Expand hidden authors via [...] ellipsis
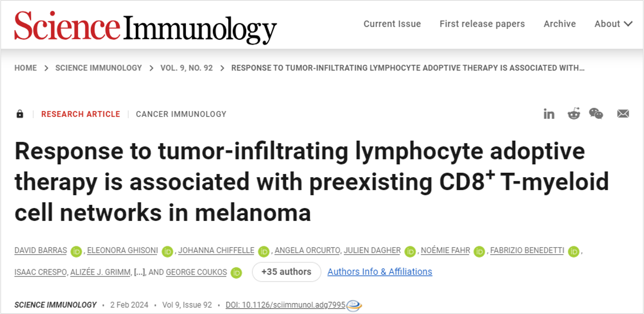 (139, 272)
